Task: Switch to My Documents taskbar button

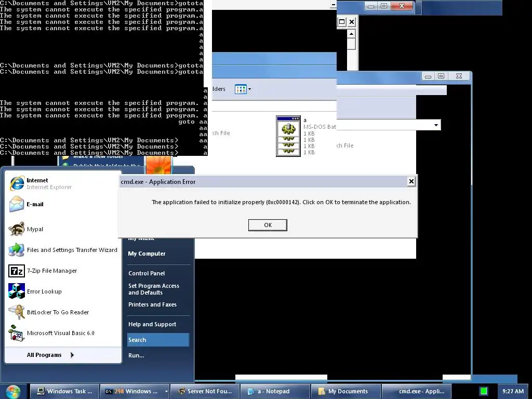Action: tap(345, 391)
